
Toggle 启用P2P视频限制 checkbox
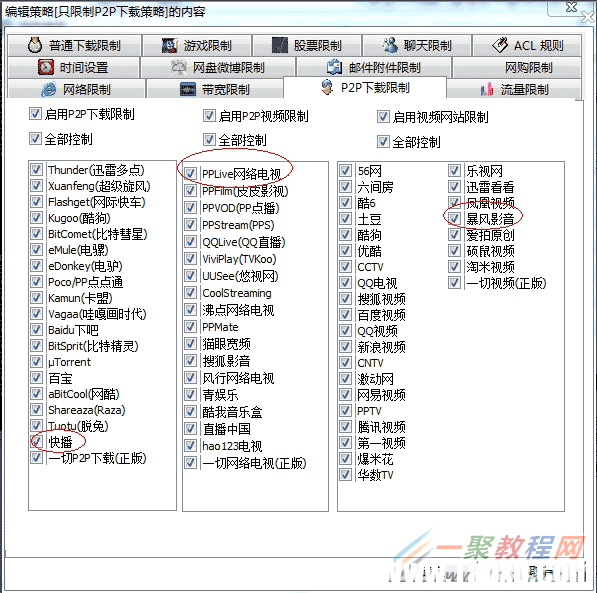click(x=209, y=115)
